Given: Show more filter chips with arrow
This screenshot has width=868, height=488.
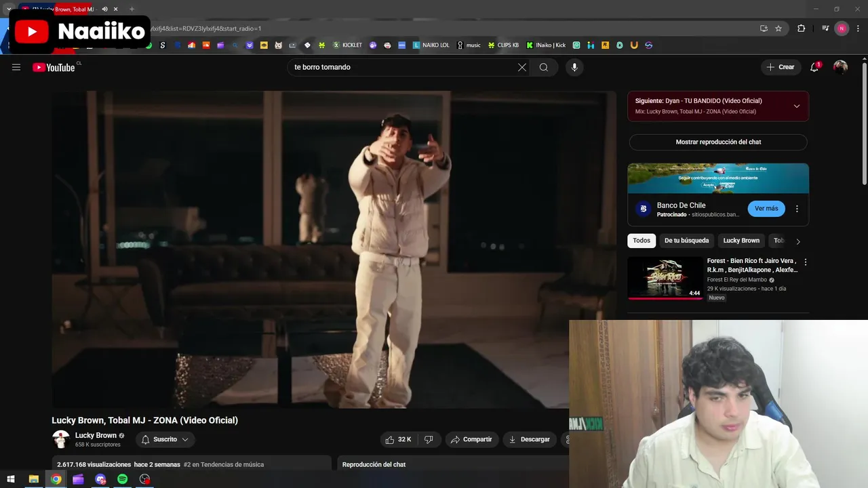Looking at the screenshot, I should click(798, 241).
